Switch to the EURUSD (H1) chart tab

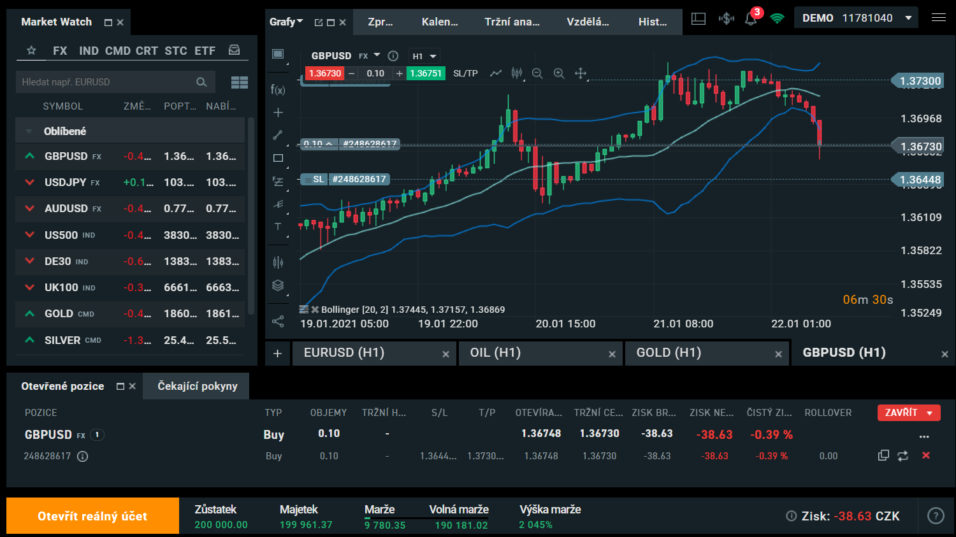343,353
